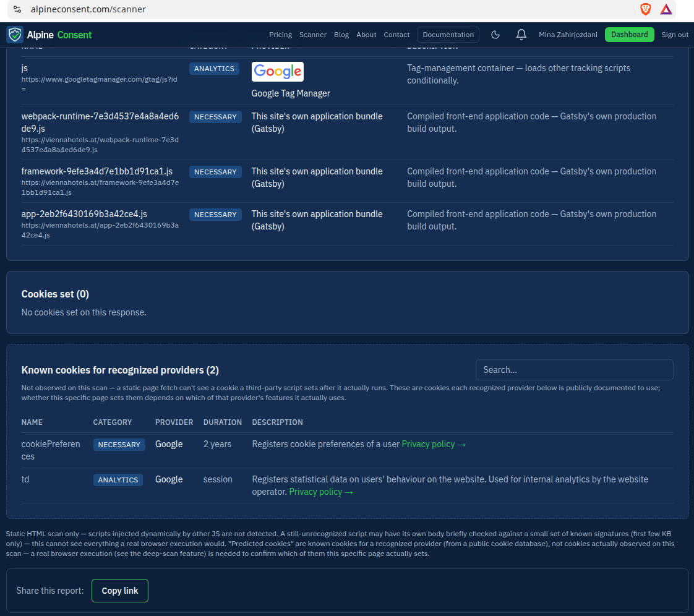Click the NECESSARY badge for app-2eb2f6430169b3a42ce4.js
Viewport: 694px width, 616px height.
(x=215, y=215)
